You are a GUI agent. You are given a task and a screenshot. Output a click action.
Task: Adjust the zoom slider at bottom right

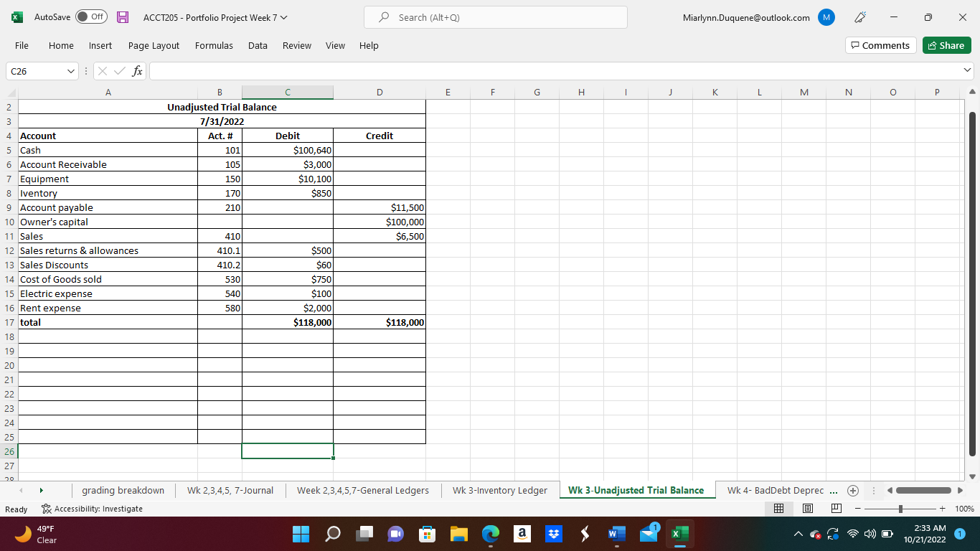tap(900, 508)
